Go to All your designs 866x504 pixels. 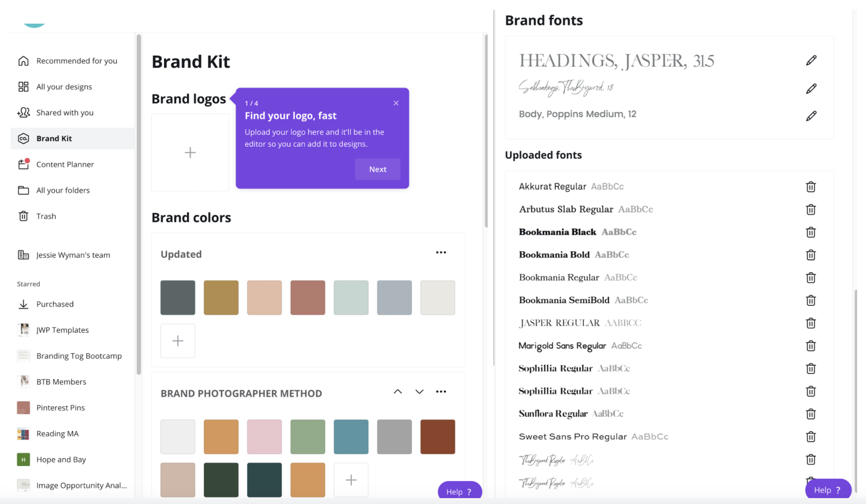(x=72, y=87)
